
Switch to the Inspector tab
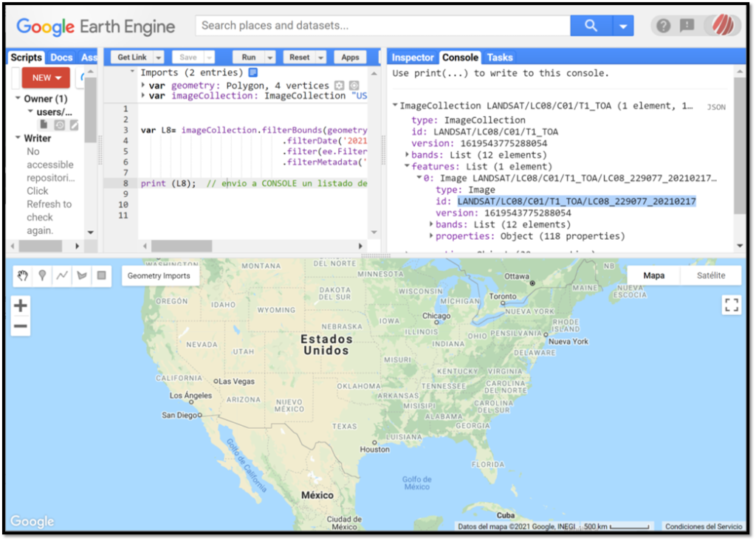point(413,58)
